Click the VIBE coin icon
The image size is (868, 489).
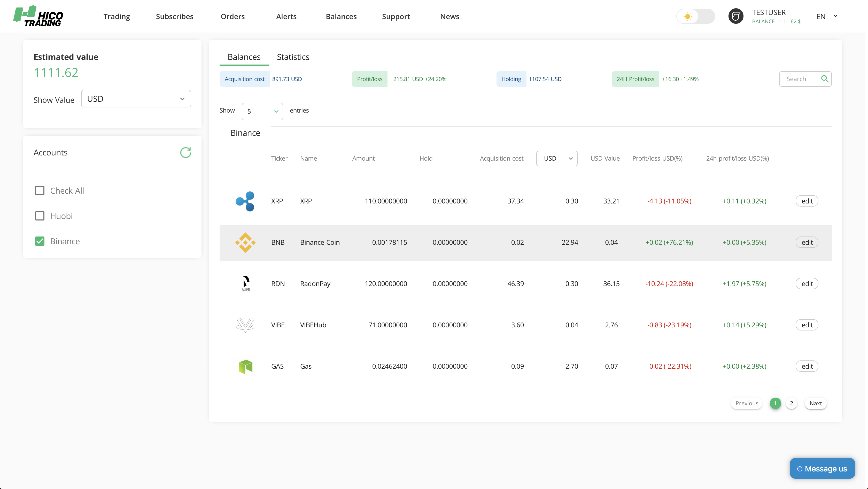tap(245, 325)
